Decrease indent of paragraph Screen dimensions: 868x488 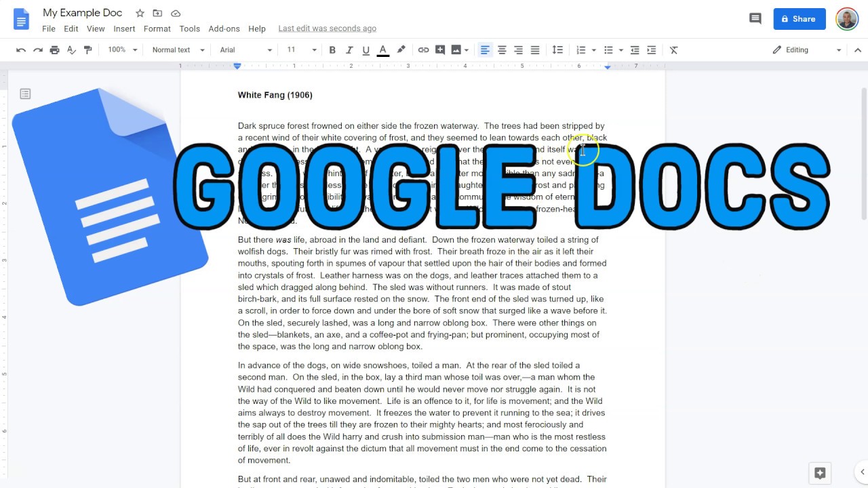coord(635,50)
